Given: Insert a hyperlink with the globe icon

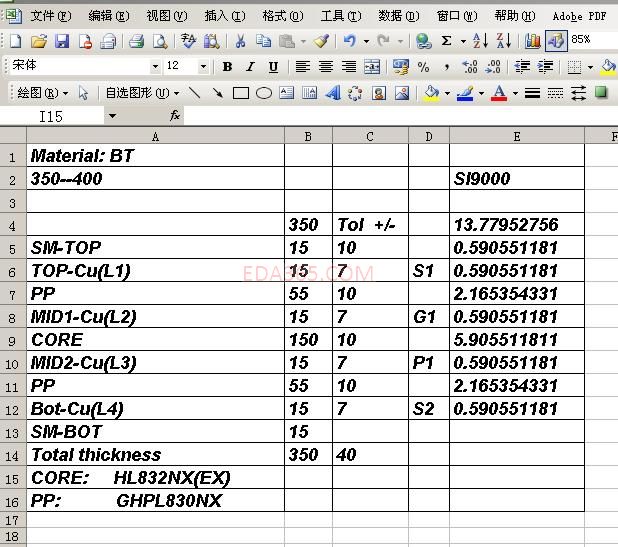Looking at the screenshot, I should 423,41.
